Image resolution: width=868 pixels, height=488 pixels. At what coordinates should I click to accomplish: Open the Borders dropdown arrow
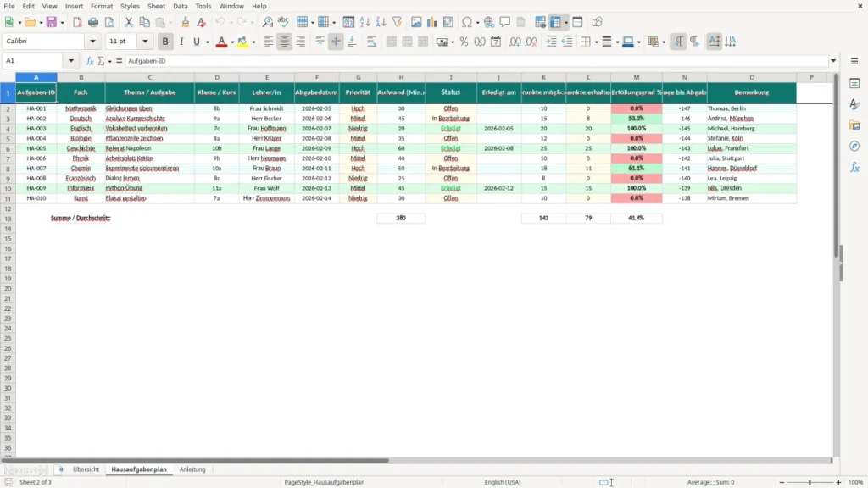pyautogui.click(x=596, y=42)
